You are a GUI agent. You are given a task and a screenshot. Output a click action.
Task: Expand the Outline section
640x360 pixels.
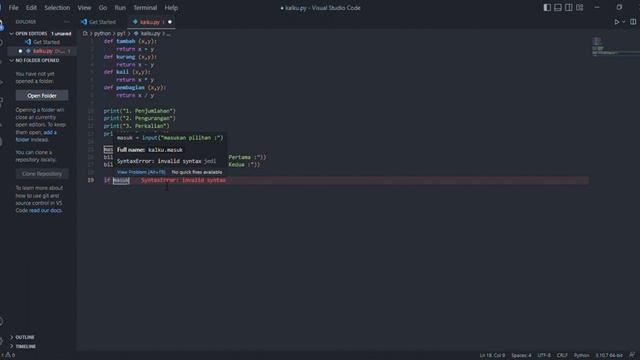coord(24,337)
